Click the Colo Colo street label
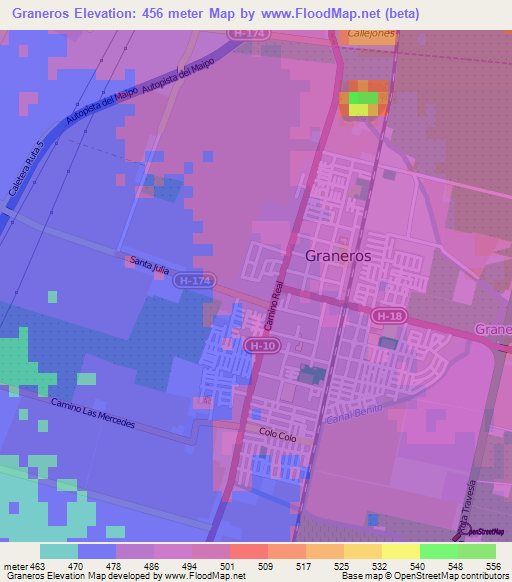The height and width of the screenshot is (582, 512). (x=278, y=435)
